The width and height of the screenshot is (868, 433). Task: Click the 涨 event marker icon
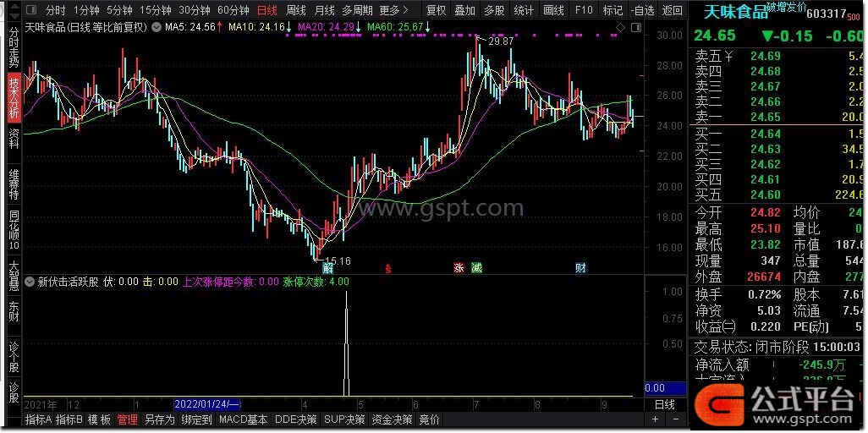[459, 269]
